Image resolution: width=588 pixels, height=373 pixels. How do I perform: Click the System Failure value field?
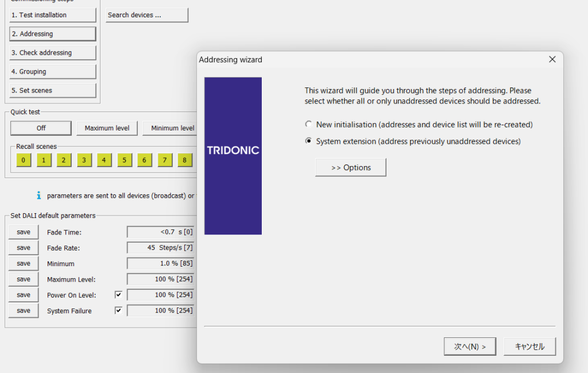[161, 311]
